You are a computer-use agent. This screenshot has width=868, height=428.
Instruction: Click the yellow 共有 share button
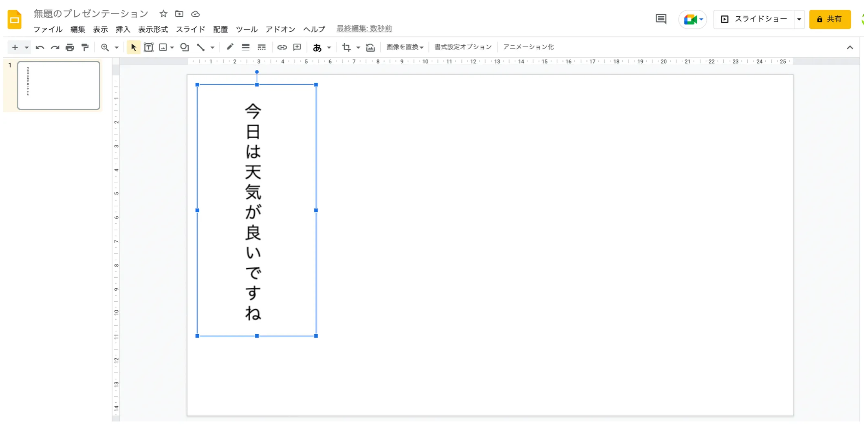830,19
